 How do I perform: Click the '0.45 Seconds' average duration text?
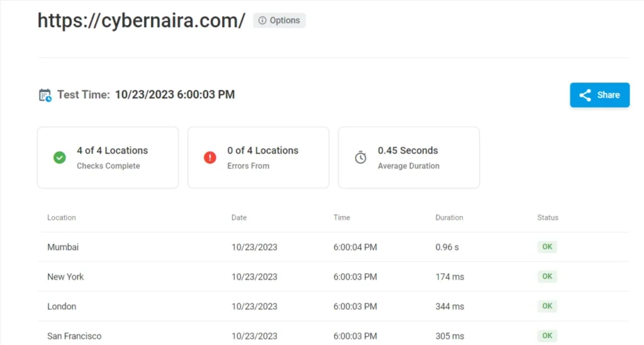[408, 150]
